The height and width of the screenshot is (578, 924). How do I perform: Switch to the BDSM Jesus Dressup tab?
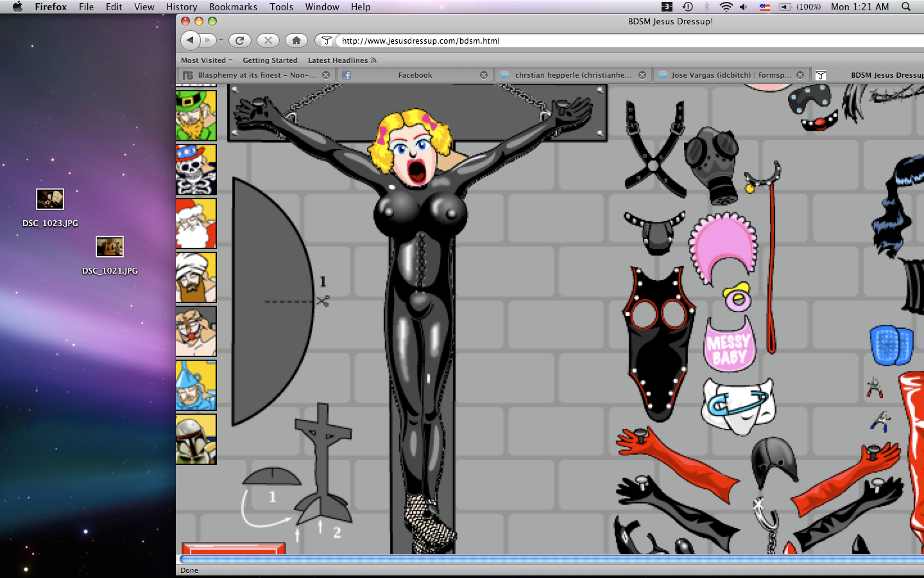tap(868, 75)
